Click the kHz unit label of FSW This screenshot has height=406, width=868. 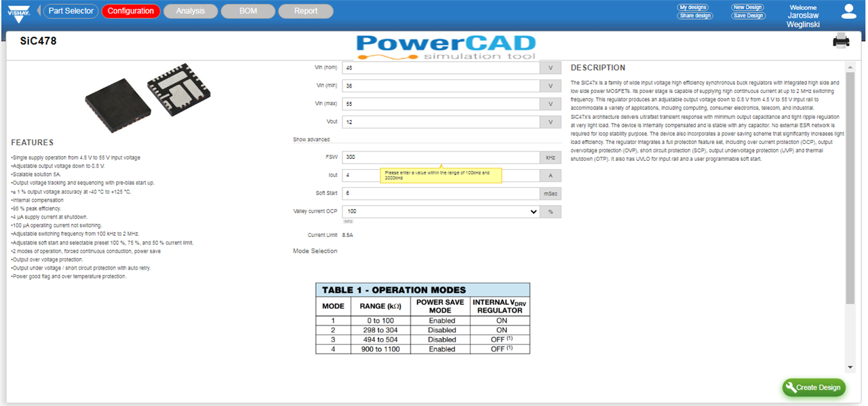pos(551,157)
